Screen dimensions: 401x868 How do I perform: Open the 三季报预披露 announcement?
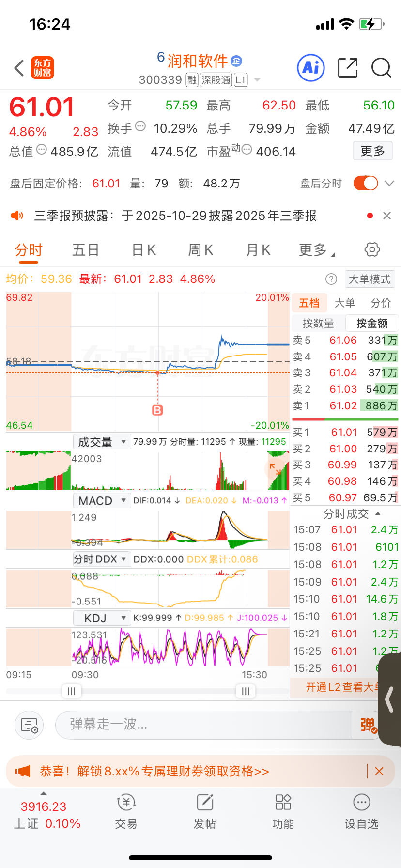(x=175, y=216)
